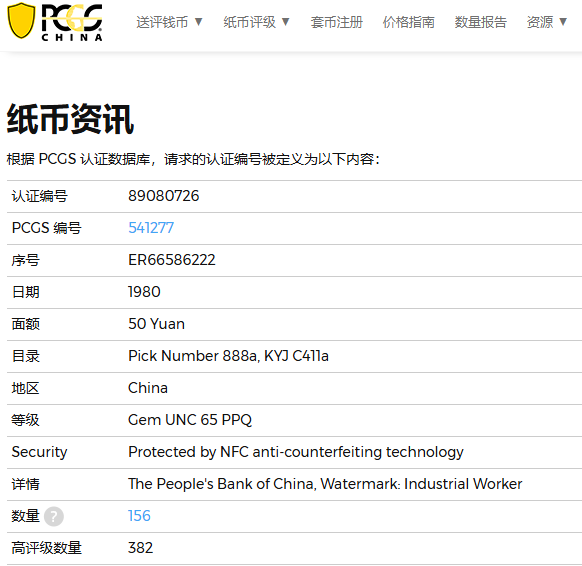This screenshot has height=566, width=582.
Task: Open the population count 156 link
Action: coord(139,516)
